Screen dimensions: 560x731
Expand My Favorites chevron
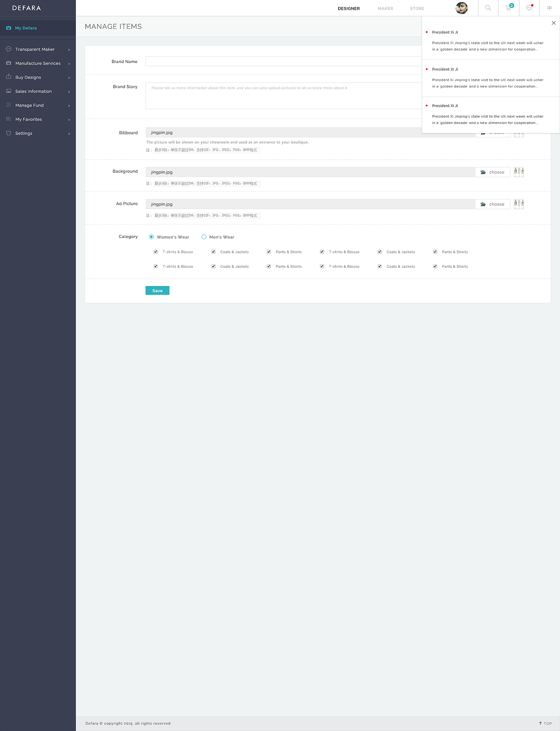pyautogui.click(x=69, y=119)
